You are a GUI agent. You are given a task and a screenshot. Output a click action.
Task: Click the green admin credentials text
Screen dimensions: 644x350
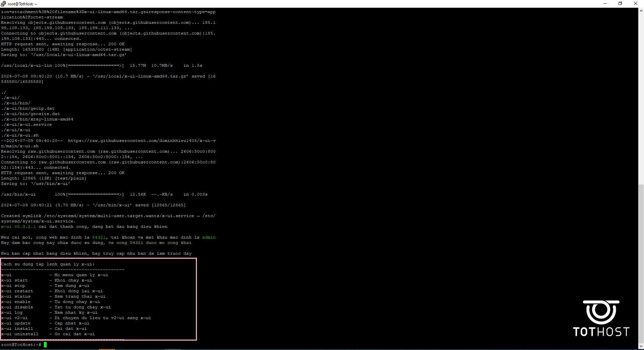[209, 237]
